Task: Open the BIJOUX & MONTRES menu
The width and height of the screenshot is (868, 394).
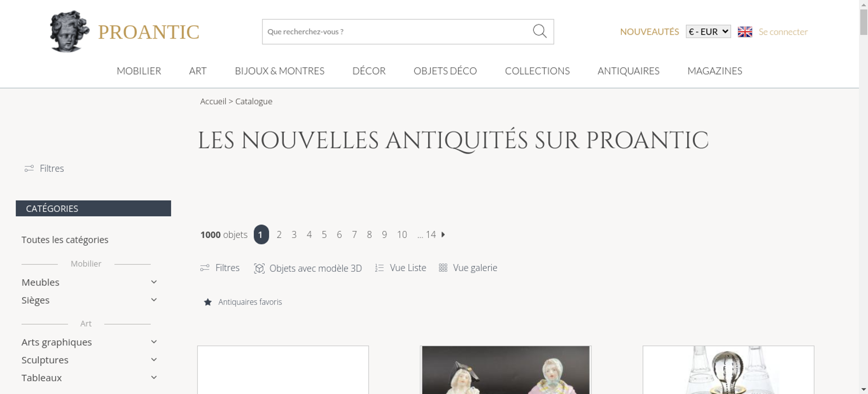Action: (279, 71)
